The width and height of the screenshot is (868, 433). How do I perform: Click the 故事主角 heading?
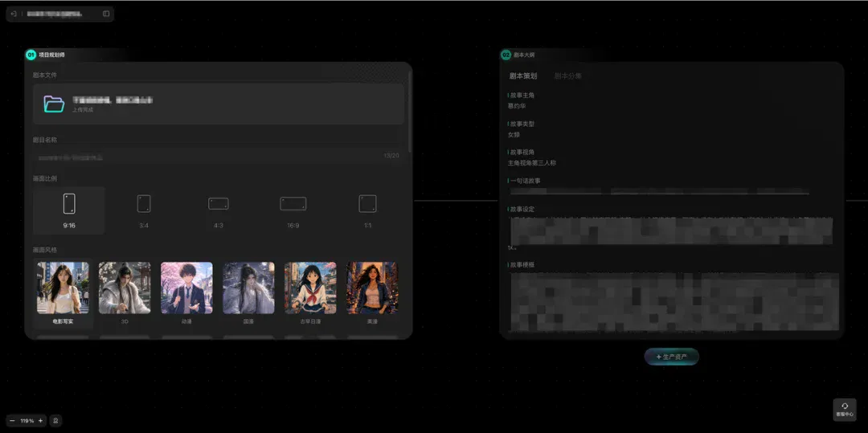tap(522, 95)
